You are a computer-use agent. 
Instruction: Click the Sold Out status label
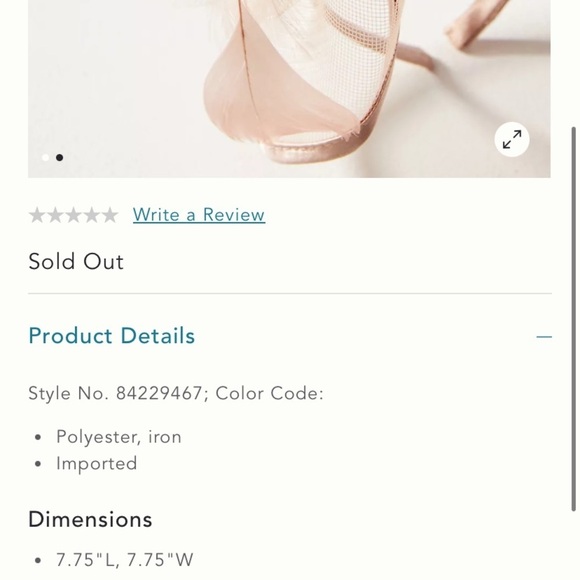click(76, 262)
